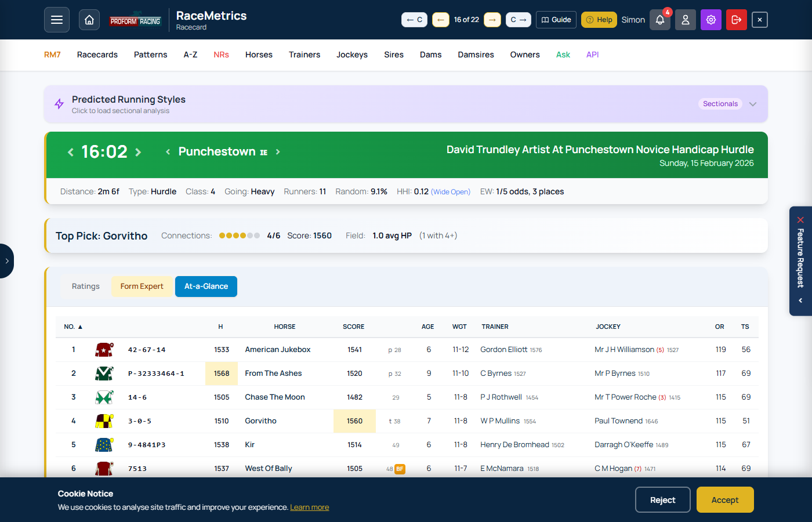This screenshot has width=812, height=522.
Task: Open the notifications bell with 4 alerts
Action: [659, 19]
